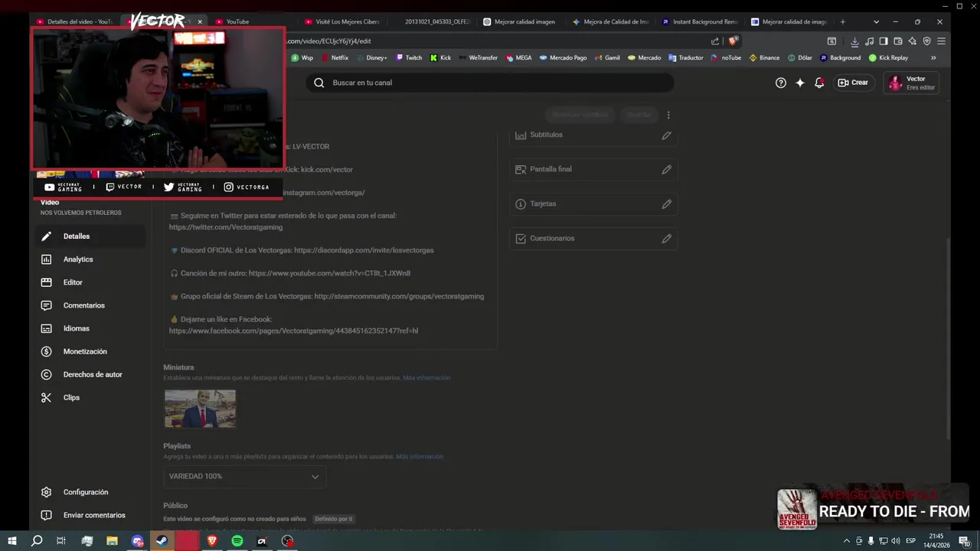The width and height of the screenshot is (980, 551).
Task: Switch to Visité Los Mejores Cibers tab
Action: (x=343, y=21)
